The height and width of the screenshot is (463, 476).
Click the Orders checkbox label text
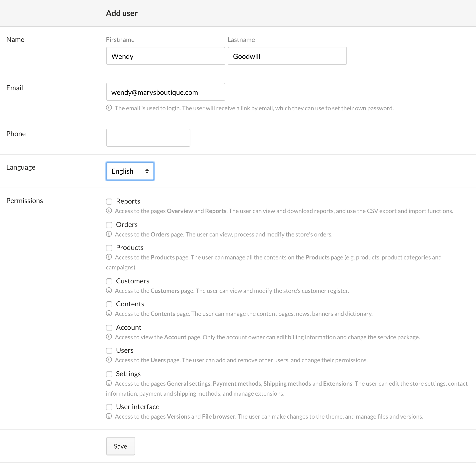tap(127, 225)
